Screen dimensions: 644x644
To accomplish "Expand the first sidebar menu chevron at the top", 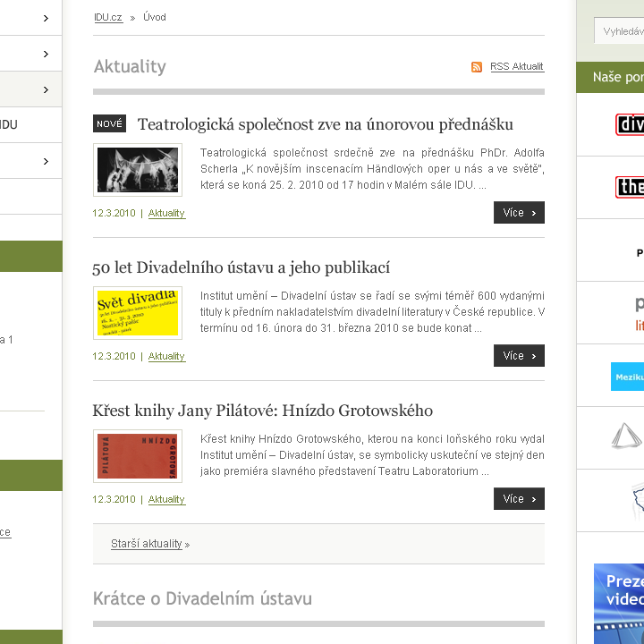I will [46, 18].
